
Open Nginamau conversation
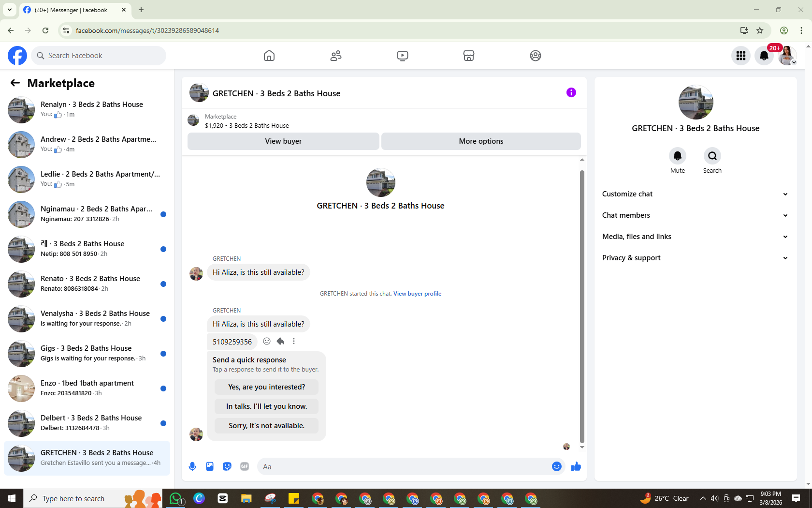[87, 214]
